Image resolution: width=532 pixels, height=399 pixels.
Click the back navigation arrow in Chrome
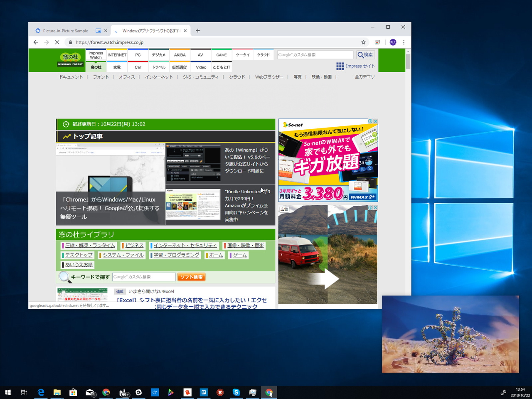click(x=36, y=42)
